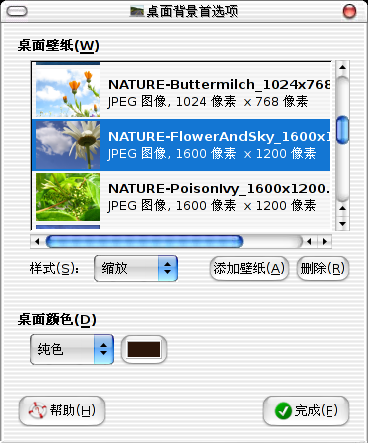Click the 添加壁纸 add wallpaper button

[x=249, y=268]
